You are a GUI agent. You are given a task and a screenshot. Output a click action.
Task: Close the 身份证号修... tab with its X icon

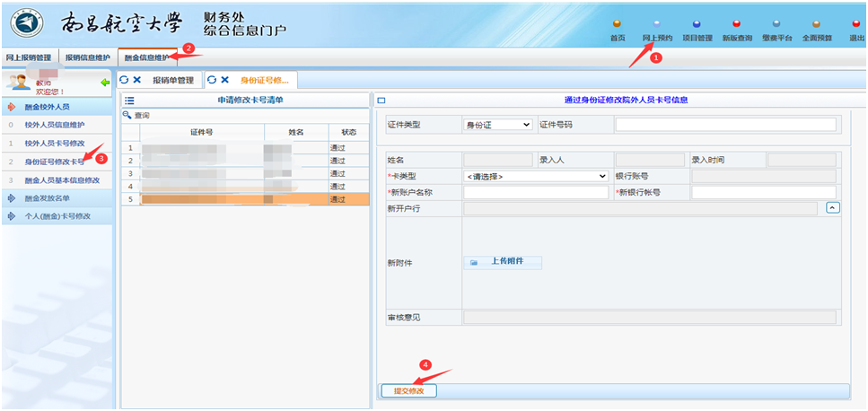225,81
